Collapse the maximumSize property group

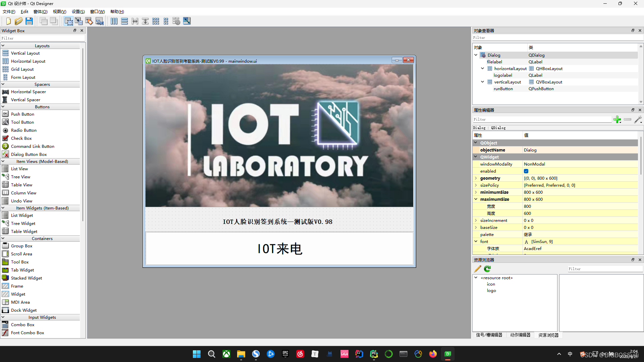(x=476, y=199)
